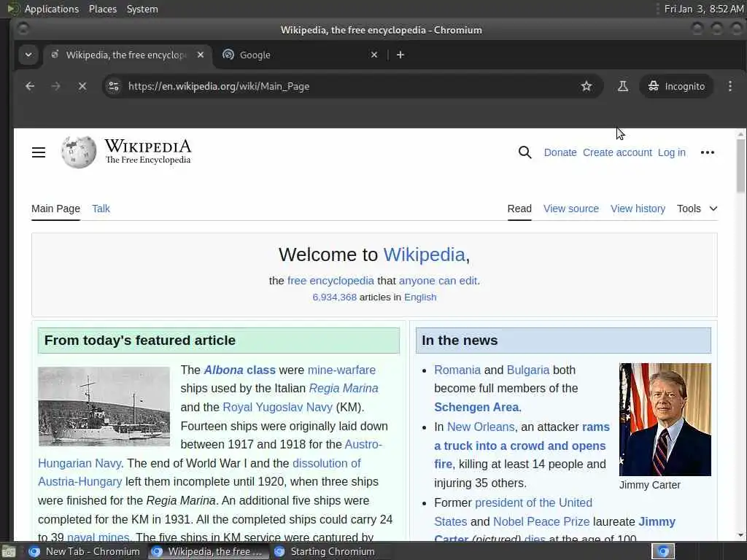Screen dimensions: 747x560
Task: Switch to New Tab - Chromium taskbar window
Action: point(85,551)
